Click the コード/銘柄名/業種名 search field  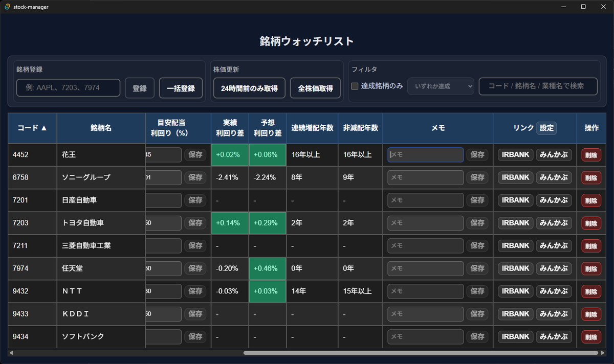[538, 86]
